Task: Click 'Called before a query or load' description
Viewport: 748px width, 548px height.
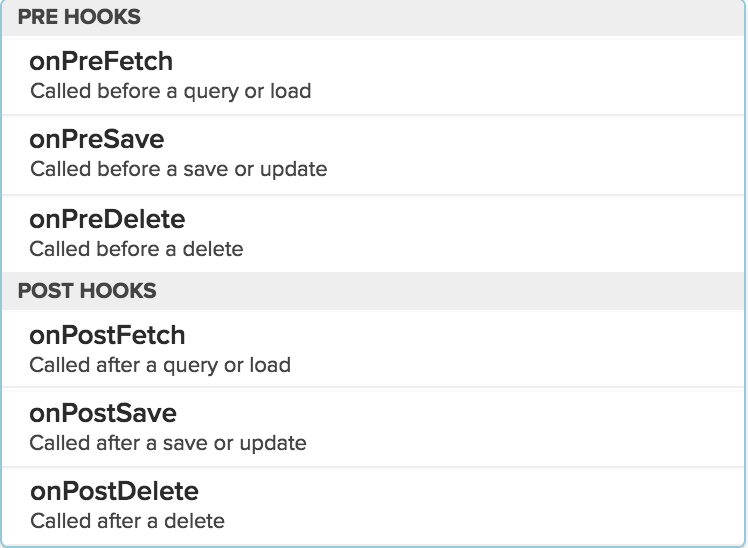Action: [170, 91]
